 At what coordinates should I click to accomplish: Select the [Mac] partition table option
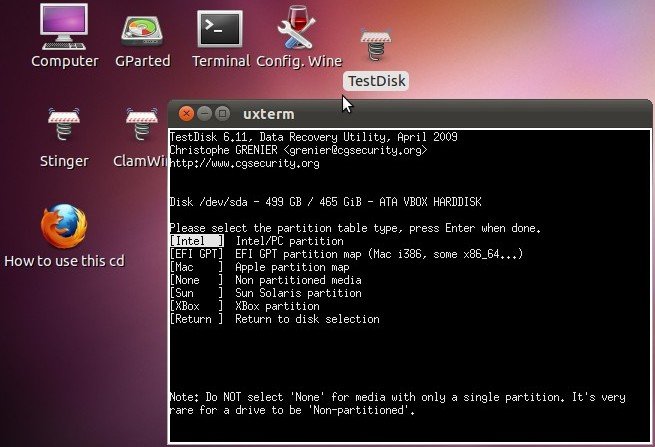point(197,267)
